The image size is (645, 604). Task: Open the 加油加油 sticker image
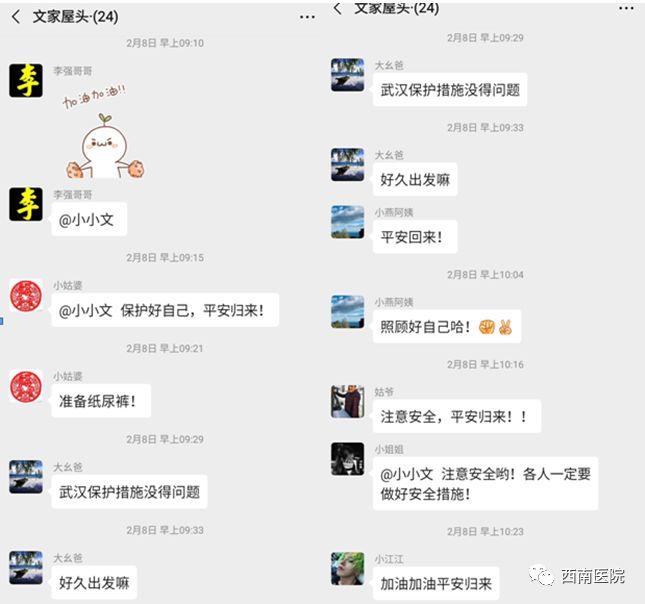[x=103, y=132]
